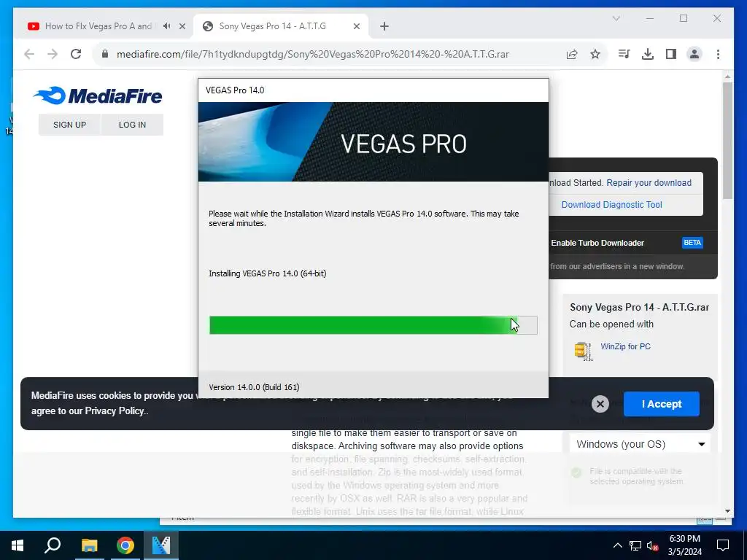Click I Accept cookies button
Screen dimensions: 747x560
click(661, 404)
